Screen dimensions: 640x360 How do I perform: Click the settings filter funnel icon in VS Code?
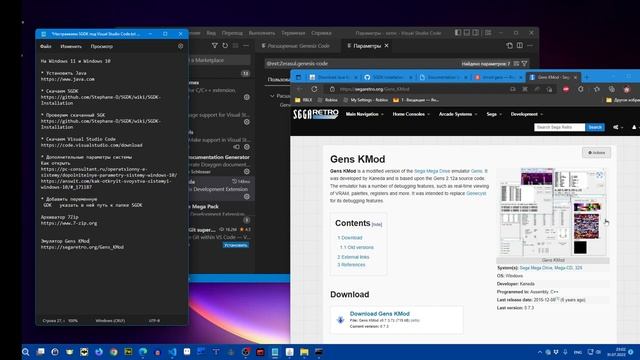(x=524, y=64)
